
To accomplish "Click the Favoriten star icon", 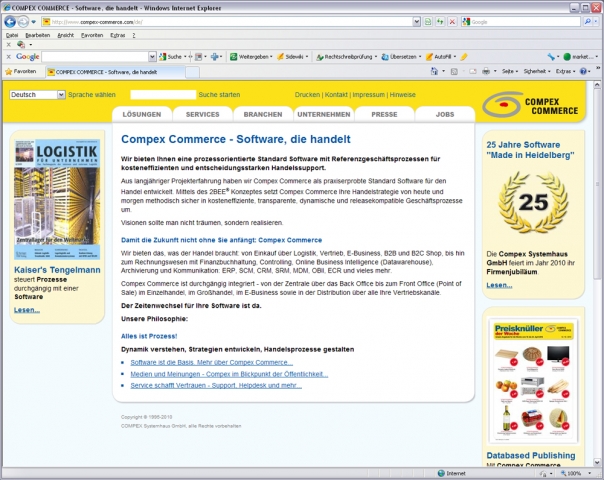I will pos(9,72).
